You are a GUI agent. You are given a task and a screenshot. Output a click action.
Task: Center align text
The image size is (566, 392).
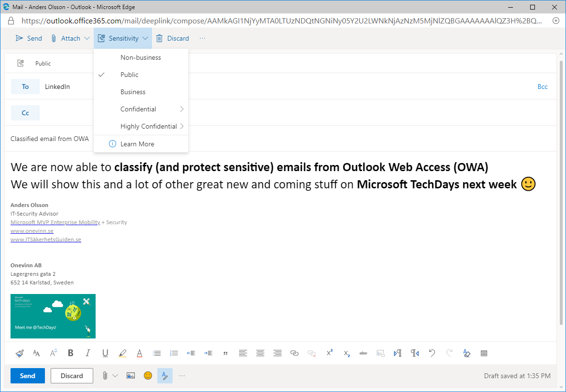click(260, 353)
